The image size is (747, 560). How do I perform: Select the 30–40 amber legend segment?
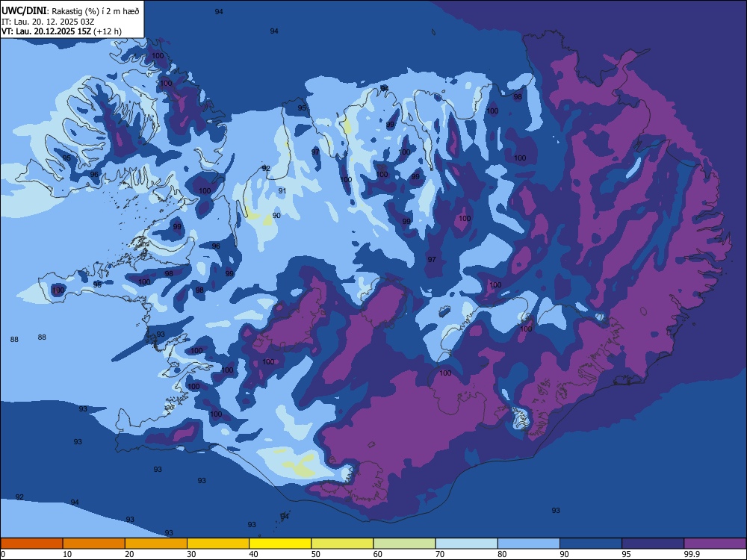[218, 544]
